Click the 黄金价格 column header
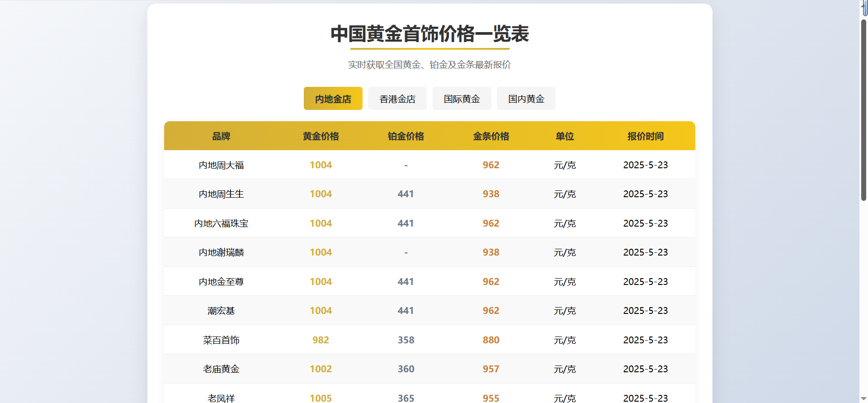 click(321, 136)
